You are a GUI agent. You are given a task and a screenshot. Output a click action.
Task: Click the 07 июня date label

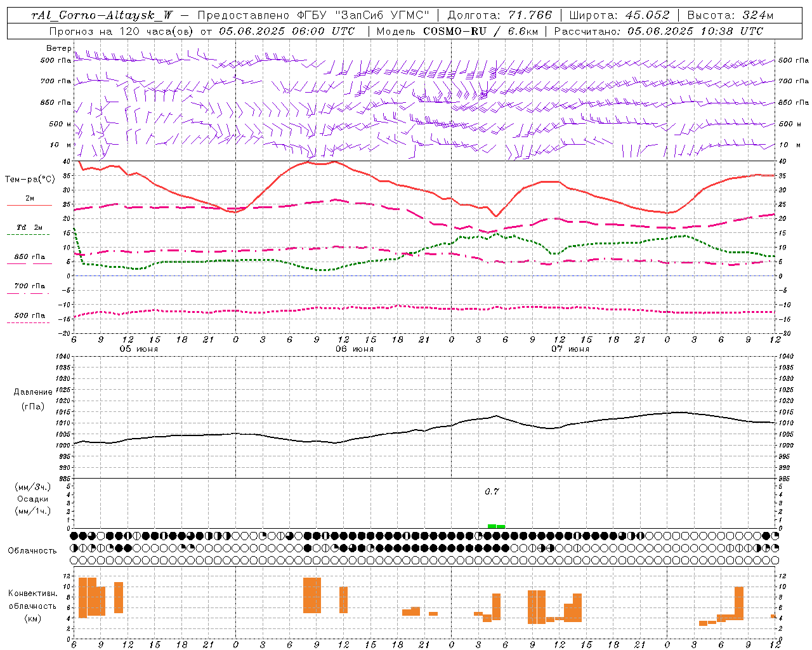(x=570, y=349)
